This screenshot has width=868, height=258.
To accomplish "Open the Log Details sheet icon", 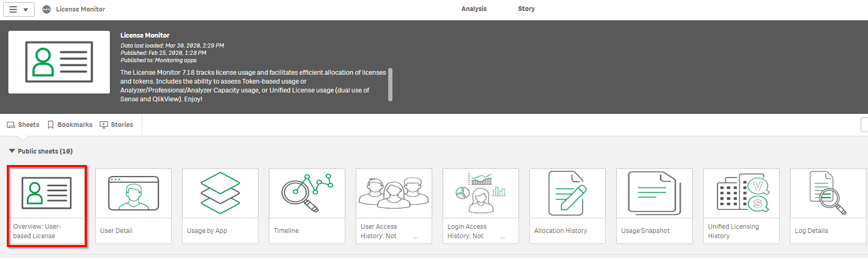I will pyautogui.click(x=828, y=193).
